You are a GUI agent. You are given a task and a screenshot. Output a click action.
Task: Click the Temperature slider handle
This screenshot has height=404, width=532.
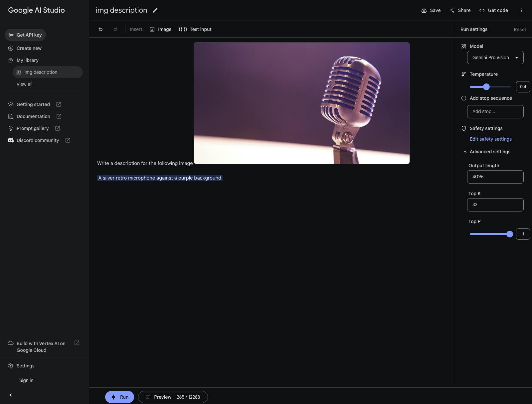point(486,87)
